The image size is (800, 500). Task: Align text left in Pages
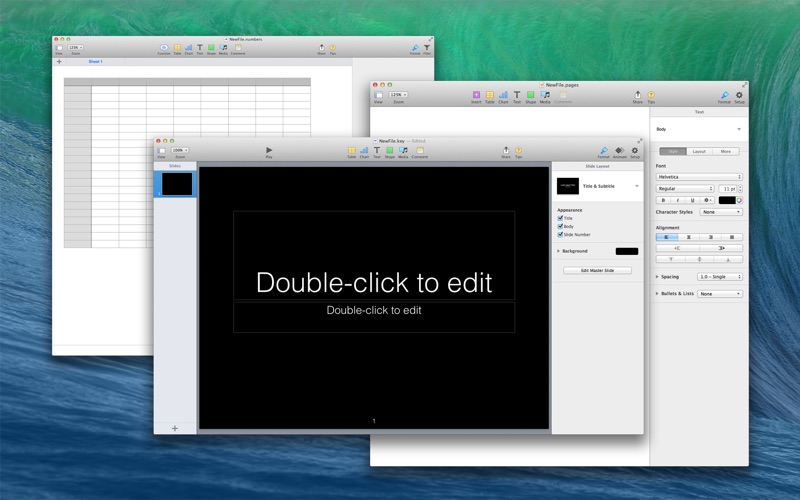coord(666,237)
